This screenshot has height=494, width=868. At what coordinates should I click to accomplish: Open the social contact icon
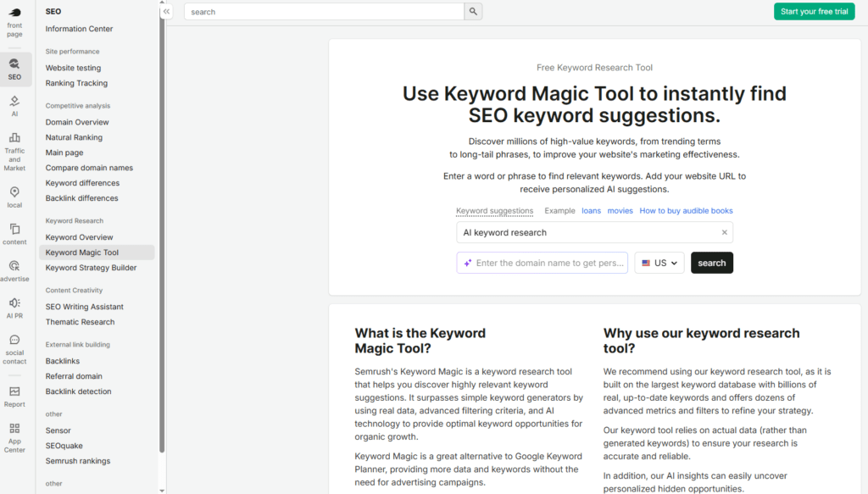pos(14,340)
